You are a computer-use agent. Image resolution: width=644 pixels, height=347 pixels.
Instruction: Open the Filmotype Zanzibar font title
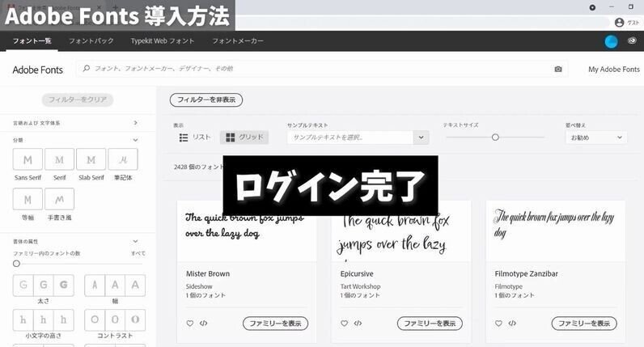(526, 273)
